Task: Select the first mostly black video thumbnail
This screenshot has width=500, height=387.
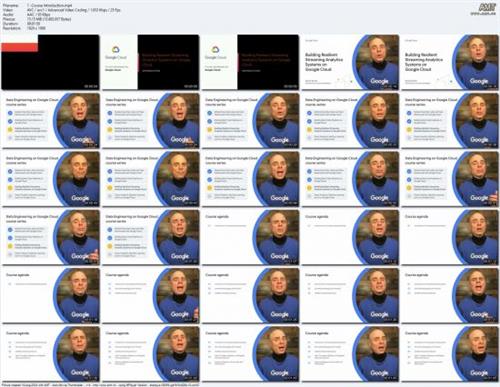Action: (x=50, y=62)
